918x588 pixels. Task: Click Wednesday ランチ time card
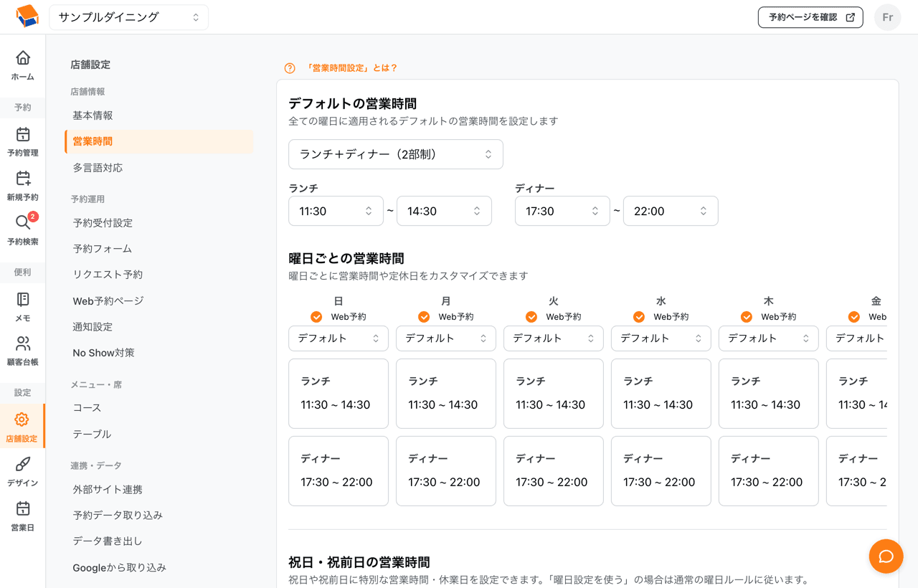661,394
